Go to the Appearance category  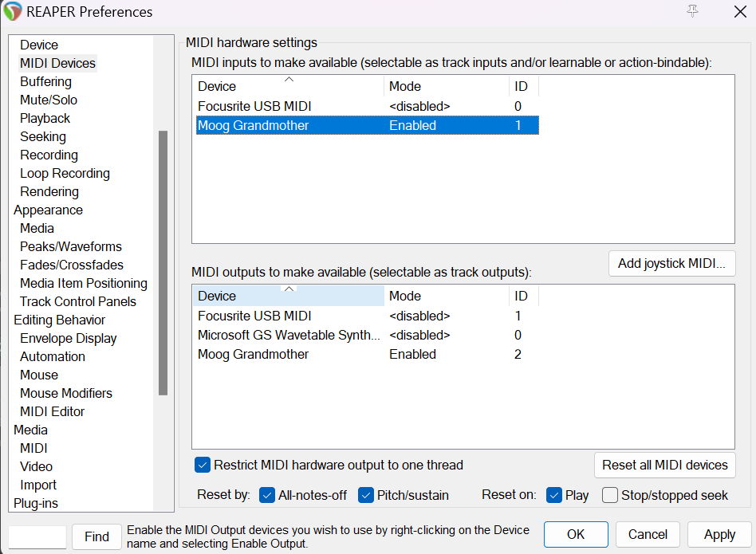pos(48,210)
